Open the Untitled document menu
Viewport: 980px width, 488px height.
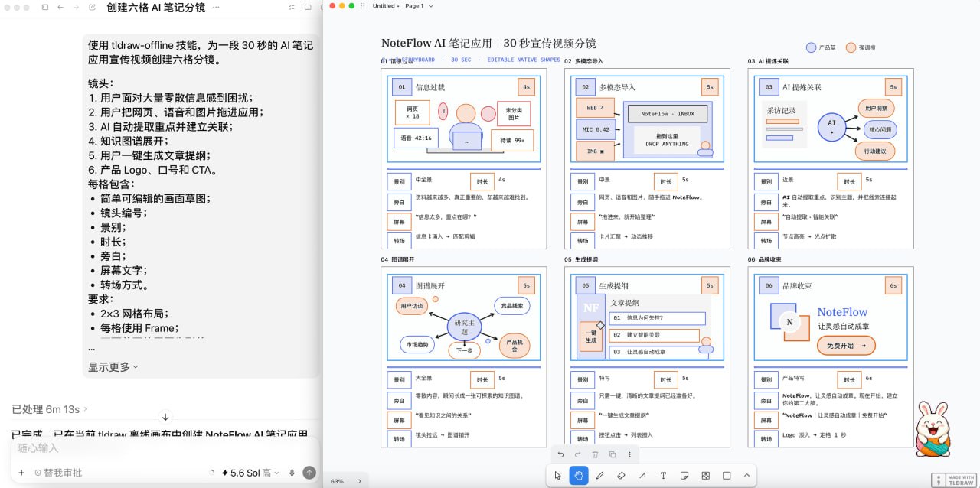point(385,6)
